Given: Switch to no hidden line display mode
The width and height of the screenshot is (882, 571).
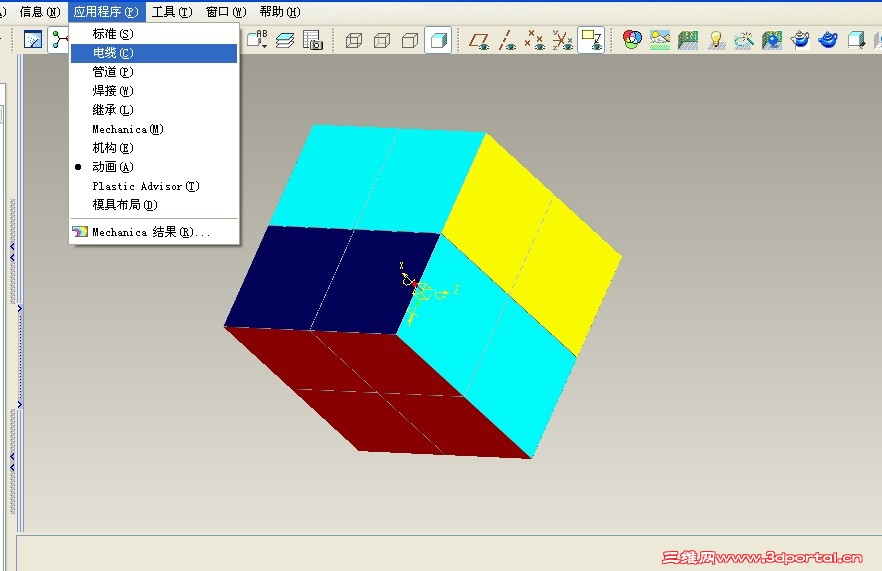Looking at the screenshot, I should [410, 41].
